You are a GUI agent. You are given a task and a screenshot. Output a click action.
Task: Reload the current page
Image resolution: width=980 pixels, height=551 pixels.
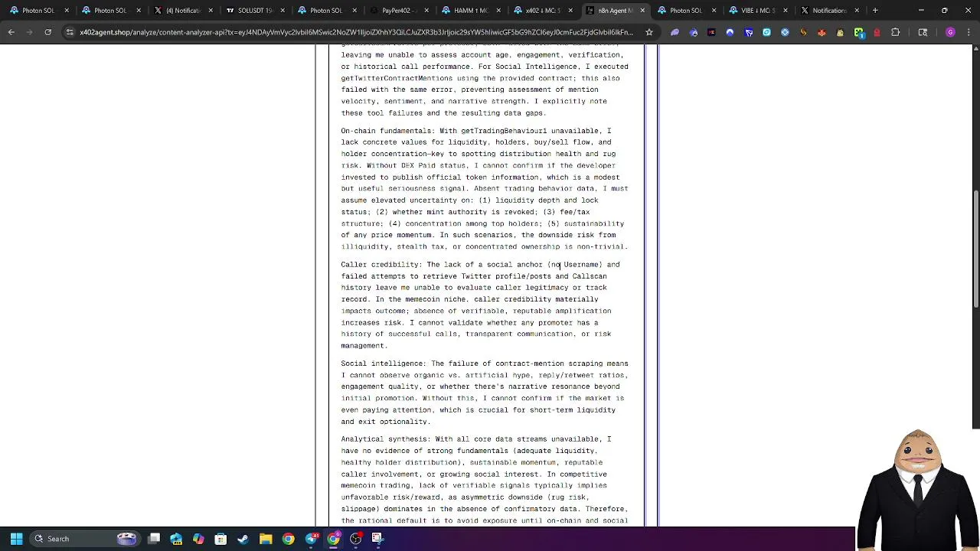(47, 32)
